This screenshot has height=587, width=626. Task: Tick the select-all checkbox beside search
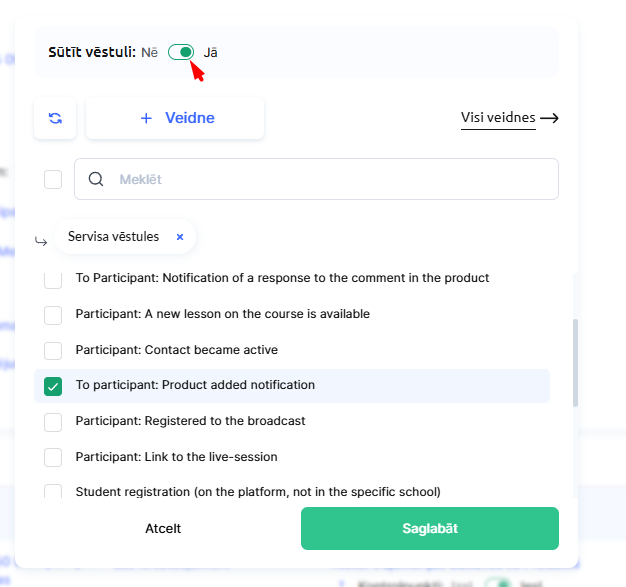point(53,180)
